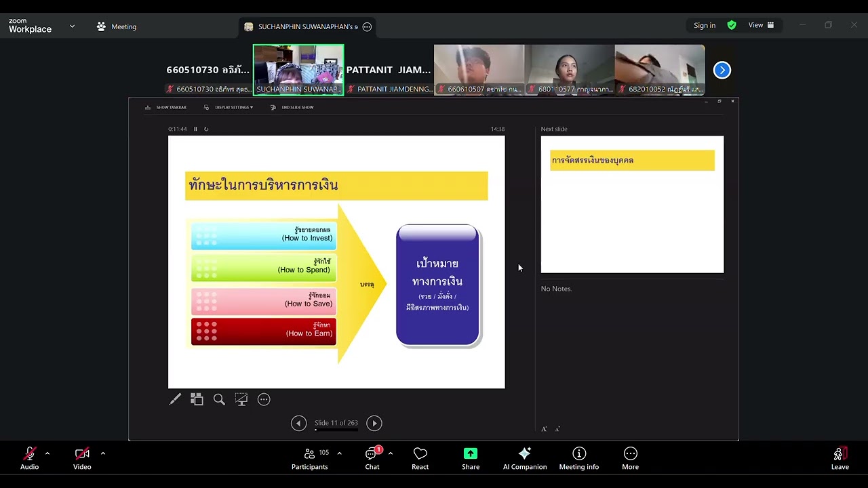Viewport: 868px width, 488px height.
Task: Pause the presentation timer
Action: coord(195,129)
